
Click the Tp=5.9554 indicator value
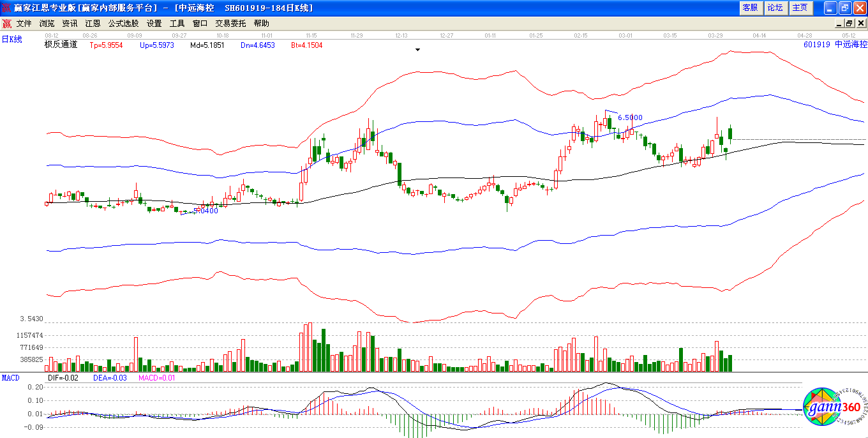tap(106, 45)
